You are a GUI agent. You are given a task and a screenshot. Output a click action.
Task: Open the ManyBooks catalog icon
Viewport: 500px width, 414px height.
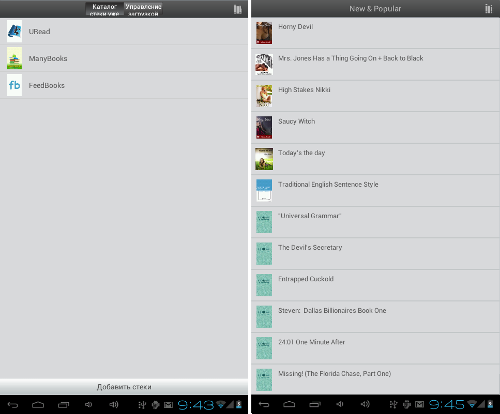14,58
